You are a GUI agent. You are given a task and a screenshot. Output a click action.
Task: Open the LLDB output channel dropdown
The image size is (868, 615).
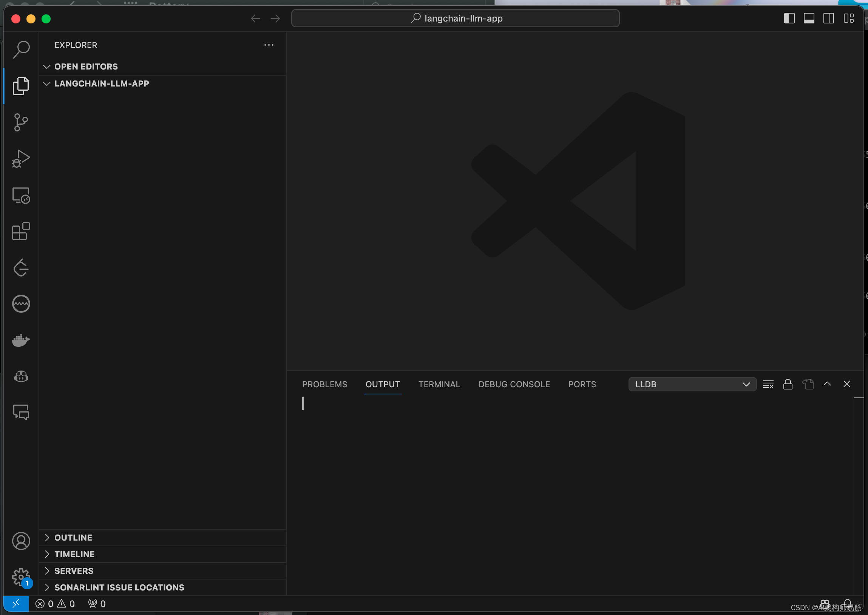[x=692, y=384]
